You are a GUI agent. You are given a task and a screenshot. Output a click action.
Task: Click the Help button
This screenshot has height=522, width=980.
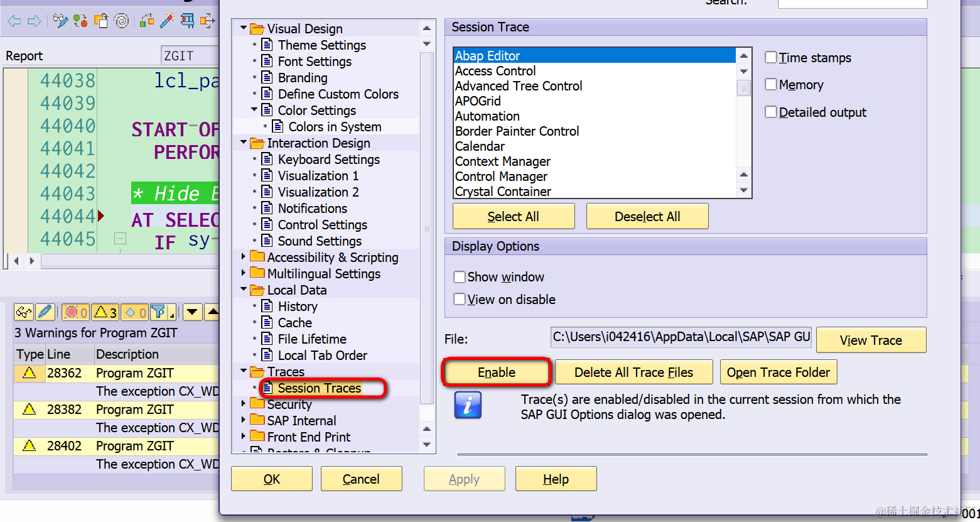tap(556, 479)
